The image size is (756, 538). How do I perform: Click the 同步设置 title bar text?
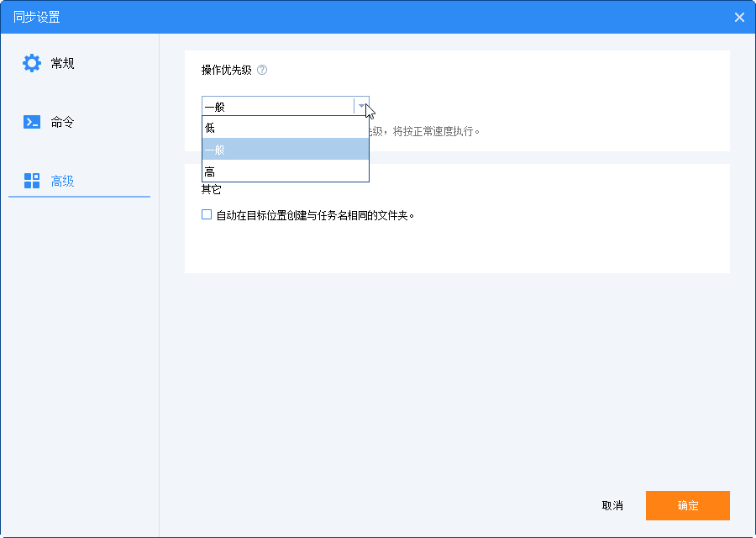point(37,17)
